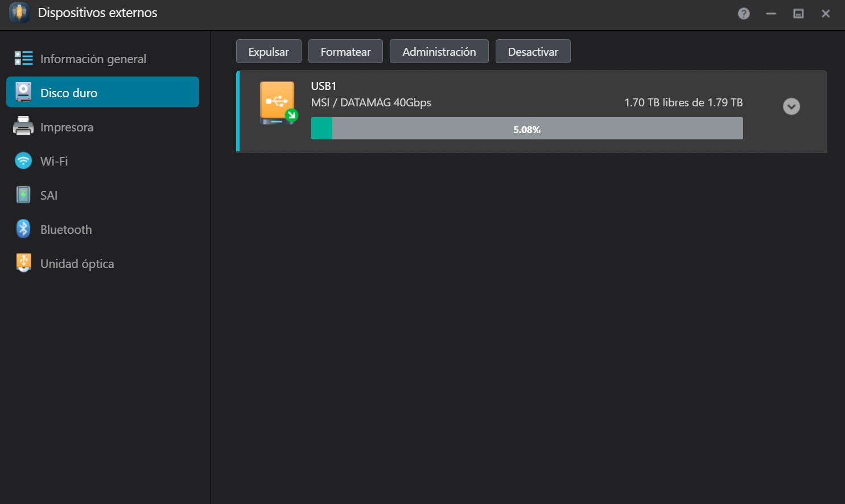Viewport: 845px width, 504px height.
Task: Expand USB1 details with chevron arrow
Action: (x=792, y=106)
